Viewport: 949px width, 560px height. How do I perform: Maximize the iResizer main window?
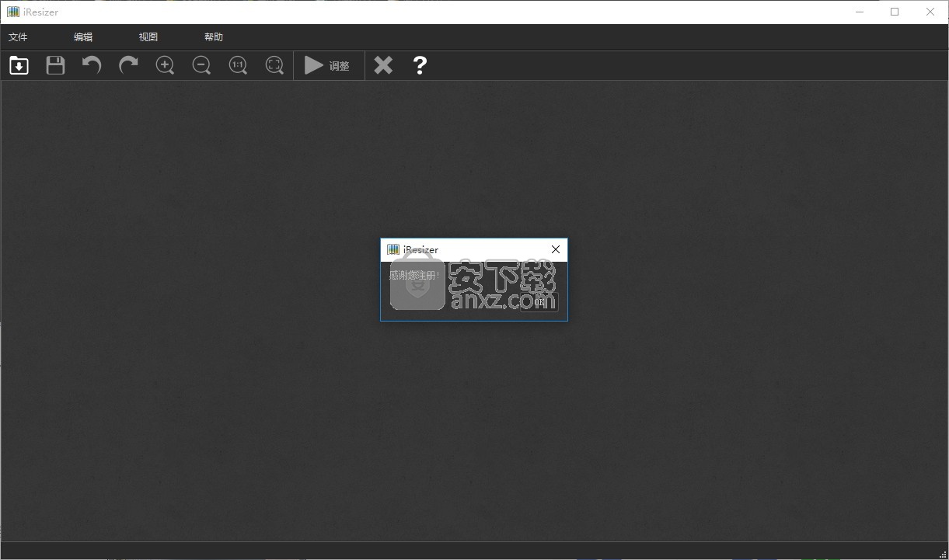coord(895,12)
